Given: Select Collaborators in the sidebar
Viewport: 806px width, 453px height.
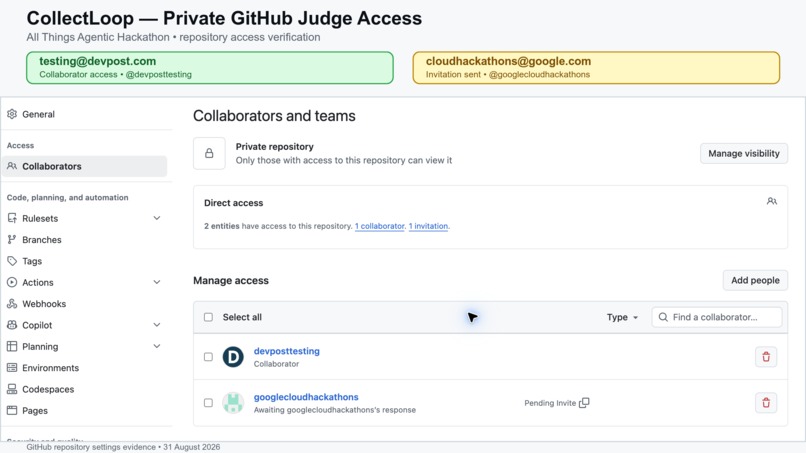Looking at the screenshot, I should pos(85,166).
